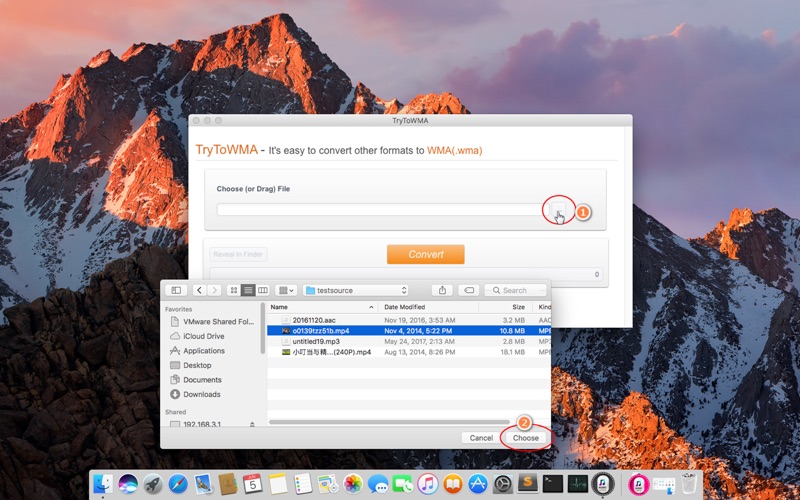Open iTunes from the Dock
The height and width of the screenshot is (500, 800).
[428, 484]
